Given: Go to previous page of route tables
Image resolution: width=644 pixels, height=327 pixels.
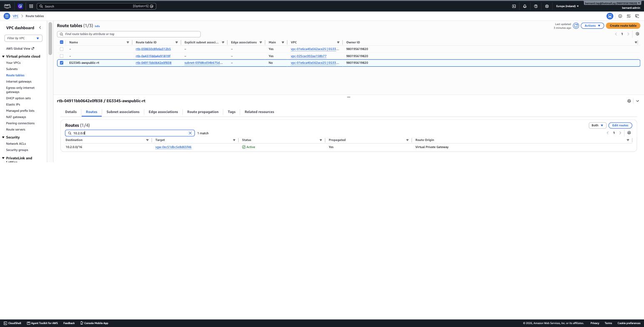Looking at the screenshot, I should [x=616, y=34].
